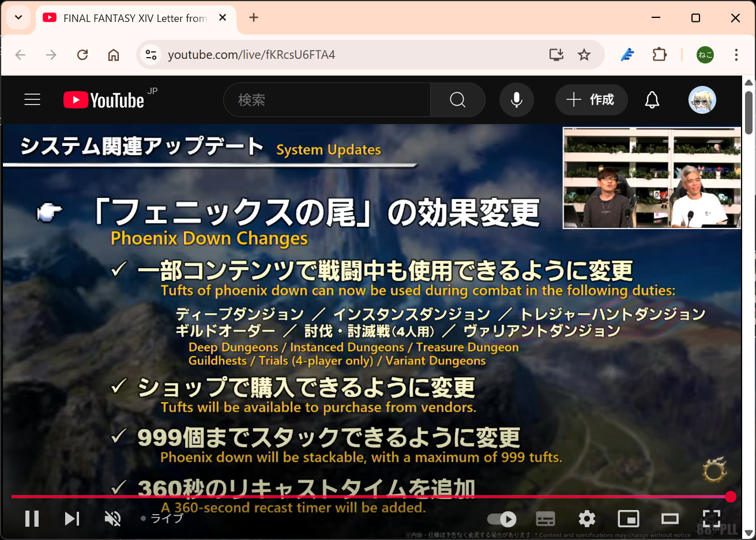Image resolution: width=756 pixels, height=540 pixels.
Task: Open video settings gear
Action: (x=587, y=519)
